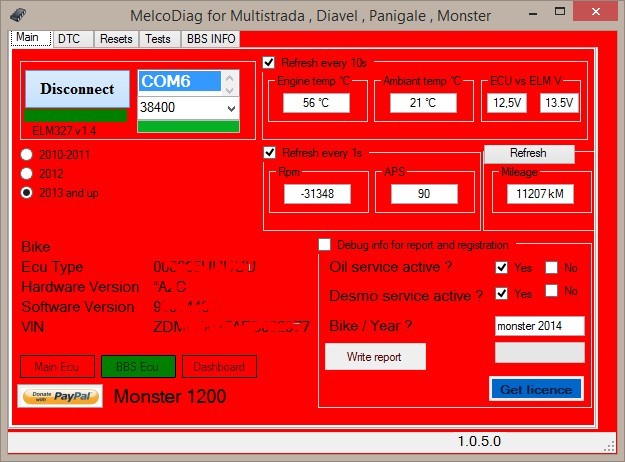Donate with the PayPal button
Image resolution: width=625 pixels, height=462 pixels.
click(60, 396)
